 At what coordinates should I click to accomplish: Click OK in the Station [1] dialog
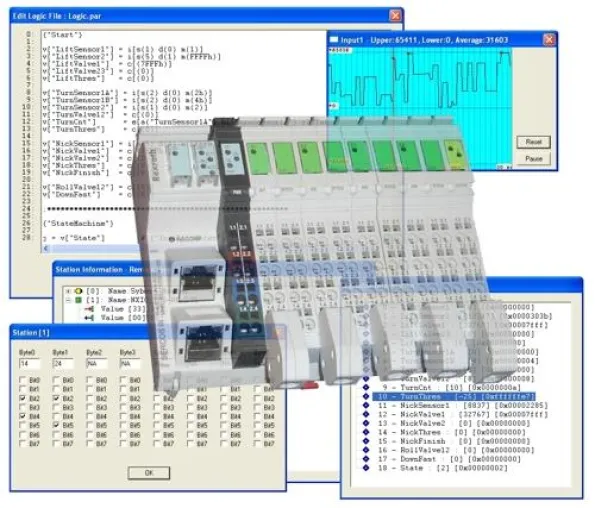(149, 473)
